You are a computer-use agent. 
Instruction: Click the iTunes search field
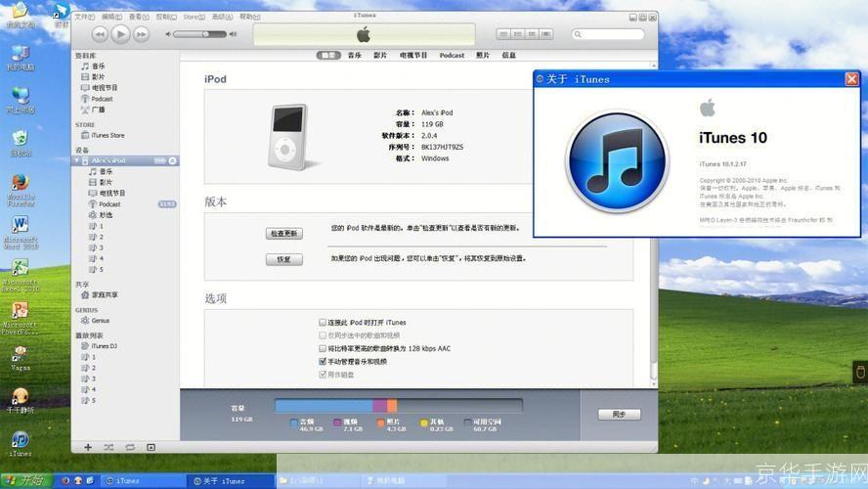click(608, 34)
